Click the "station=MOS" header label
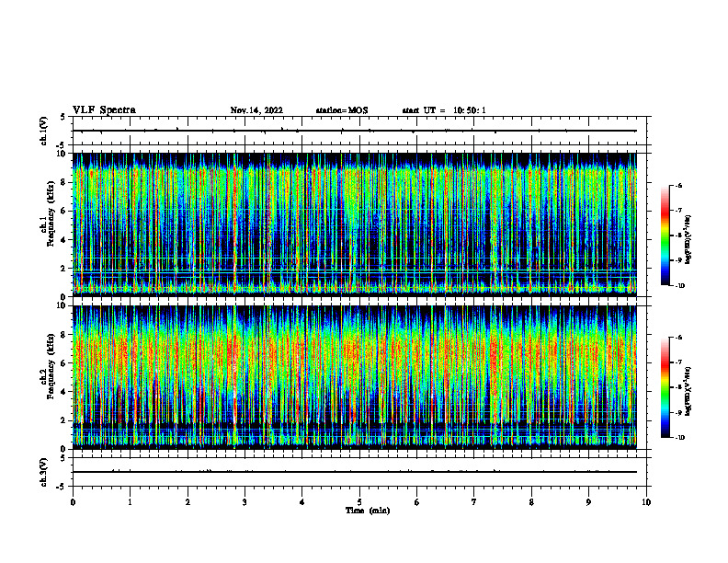The height and width of the screenshot is (563, 728). [342, 110]
